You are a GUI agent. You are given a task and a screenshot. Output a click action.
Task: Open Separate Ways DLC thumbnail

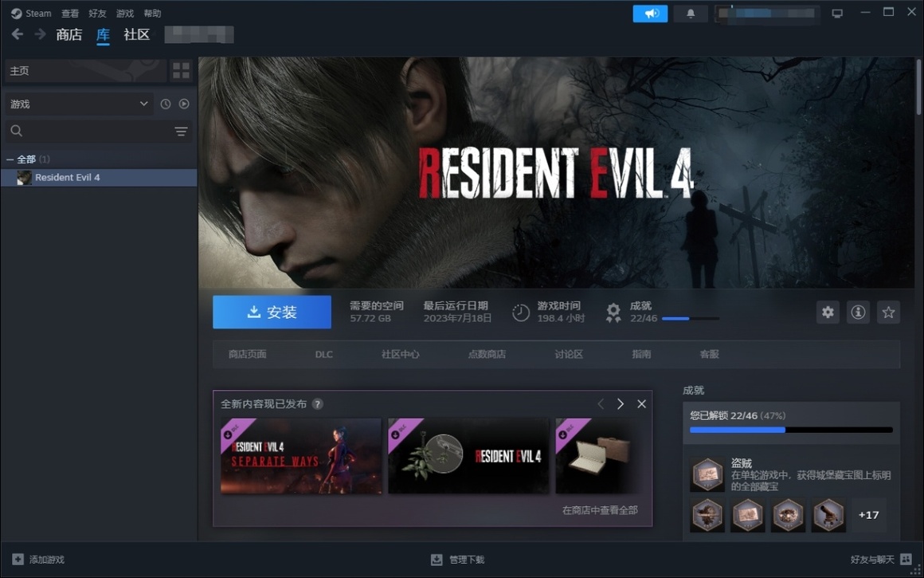301,456
